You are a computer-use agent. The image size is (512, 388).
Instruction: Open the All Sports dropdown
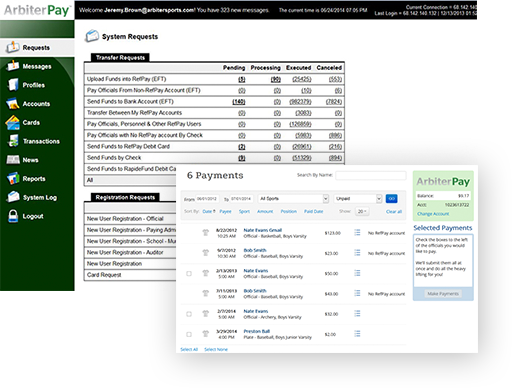(x=293, y=199)
